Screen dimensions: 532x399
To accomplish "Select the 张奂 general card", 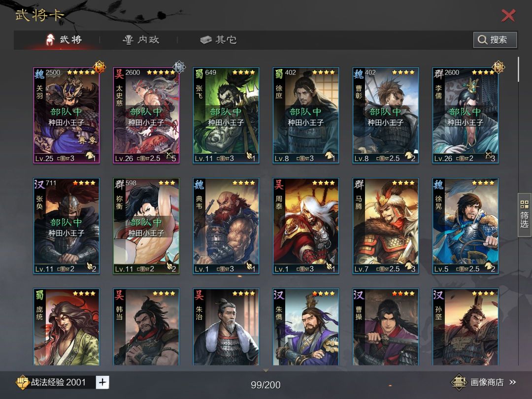I will [x=66, y=226].
